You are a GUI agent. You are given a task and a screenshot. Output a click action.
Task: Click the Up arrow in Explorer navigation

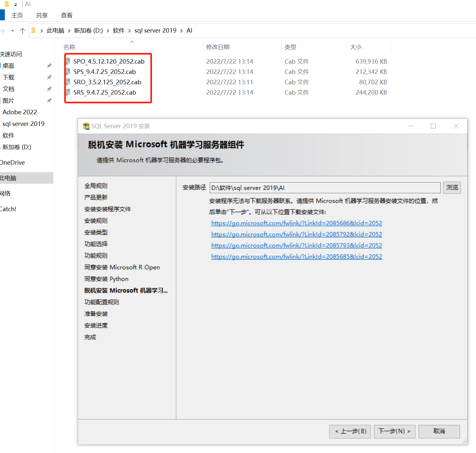click(x=23, y=31)
